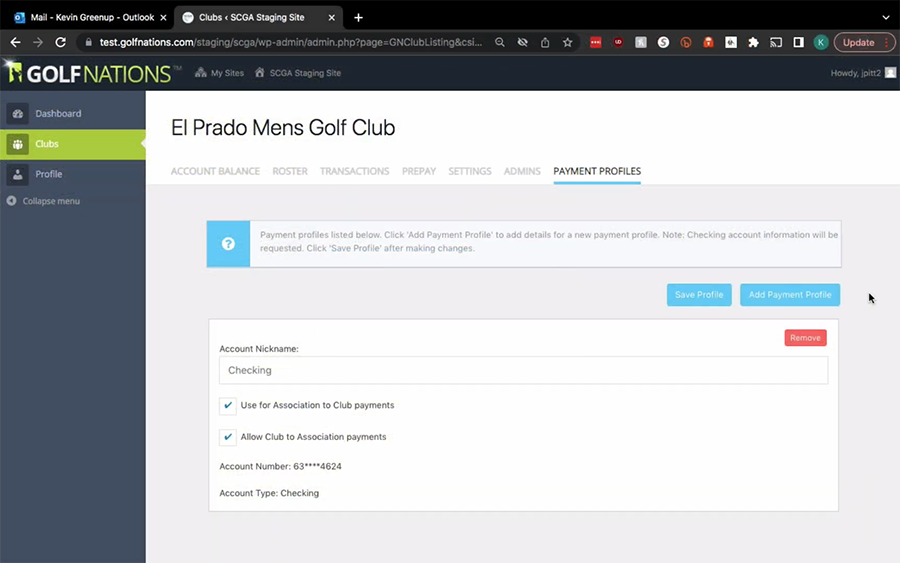Open a new browser tab
Viewport: 900px width, 563px height.
pyautogui.click(x=358, y=18)
